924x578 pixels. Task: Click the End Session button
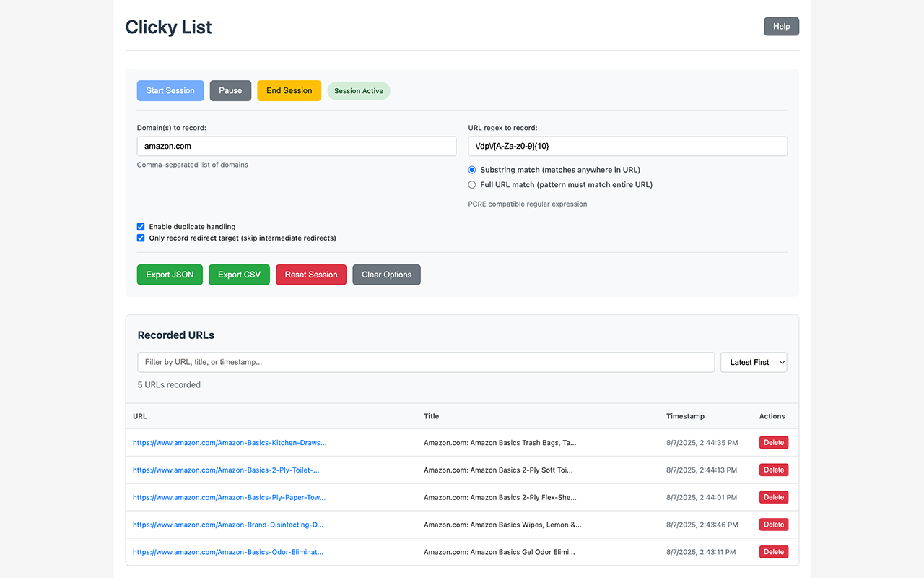pos(289,90)
